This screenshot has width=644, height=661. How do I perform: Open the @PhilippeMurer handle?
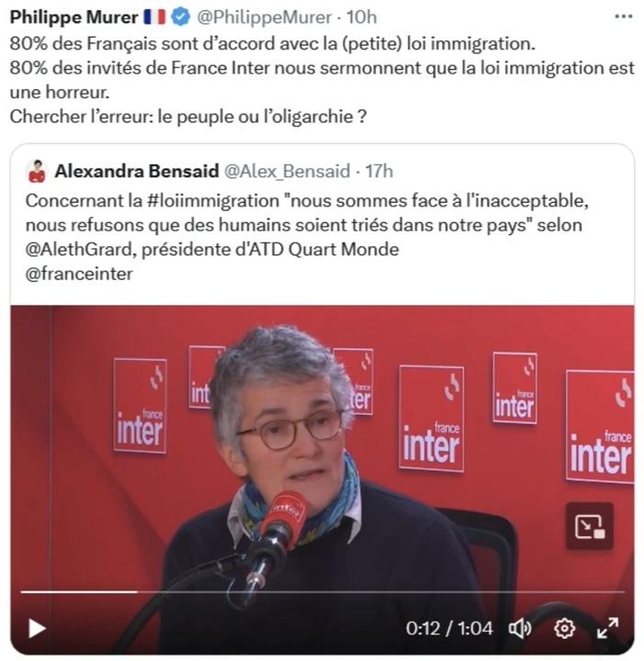(x=264, y=17)
